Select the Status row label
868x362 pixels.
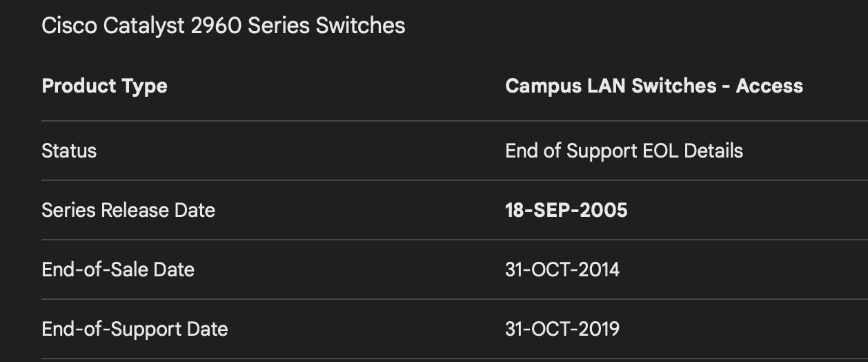pyautogui.click(x=69, y=151)
